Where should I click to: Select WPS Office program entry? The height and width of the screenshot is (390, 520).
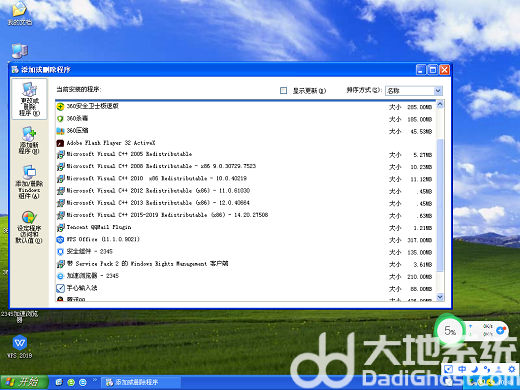[246, 240]
